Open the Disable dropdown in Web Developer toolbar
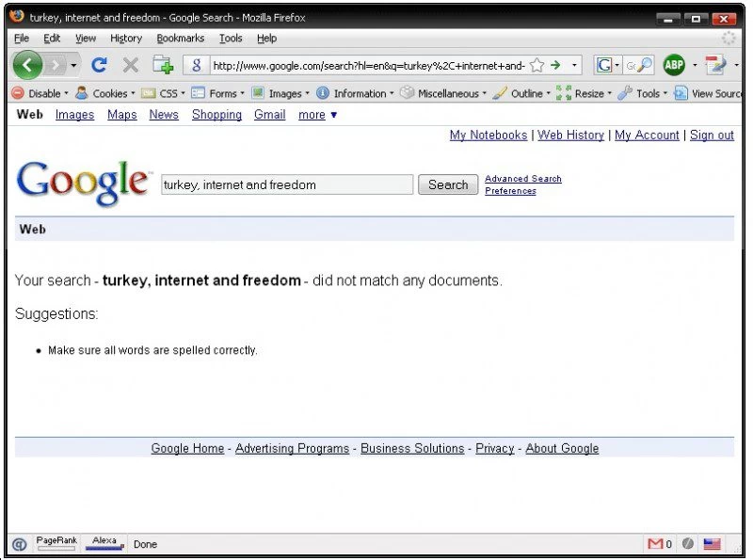753x560 pixels. click(x=40, y=93)
